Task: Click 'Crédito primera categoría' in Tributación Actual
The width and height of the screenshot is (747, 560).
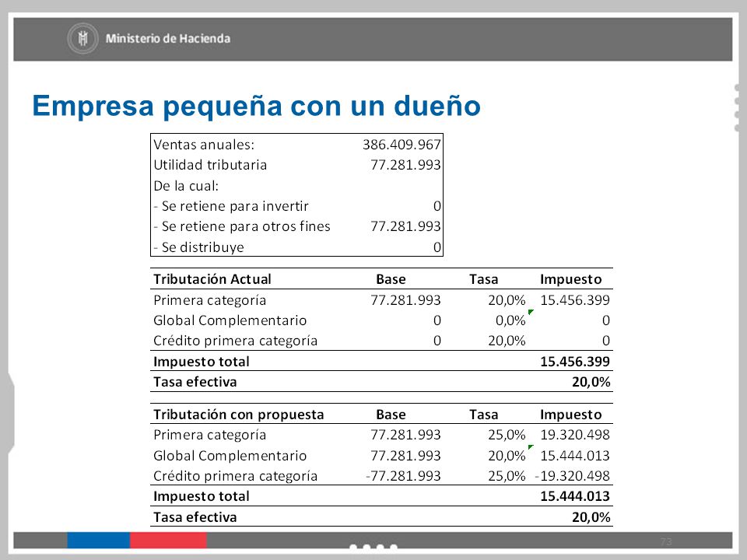Action: (x=235, y=341)
